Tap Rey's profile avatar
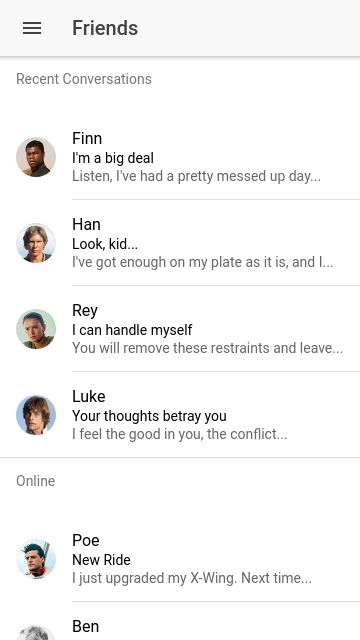Viewport: 360px width, 640px height. click(x=36, y=329)
